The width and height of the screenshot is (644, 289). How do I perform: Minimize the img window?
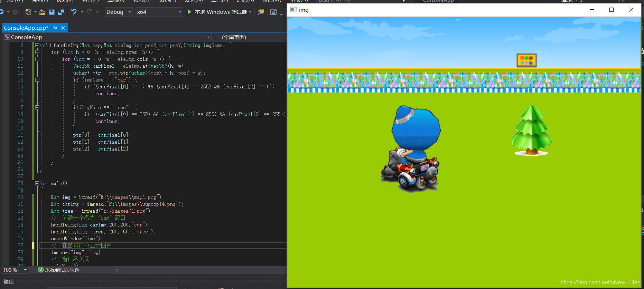pyautogui.click(x=592, y=10)
